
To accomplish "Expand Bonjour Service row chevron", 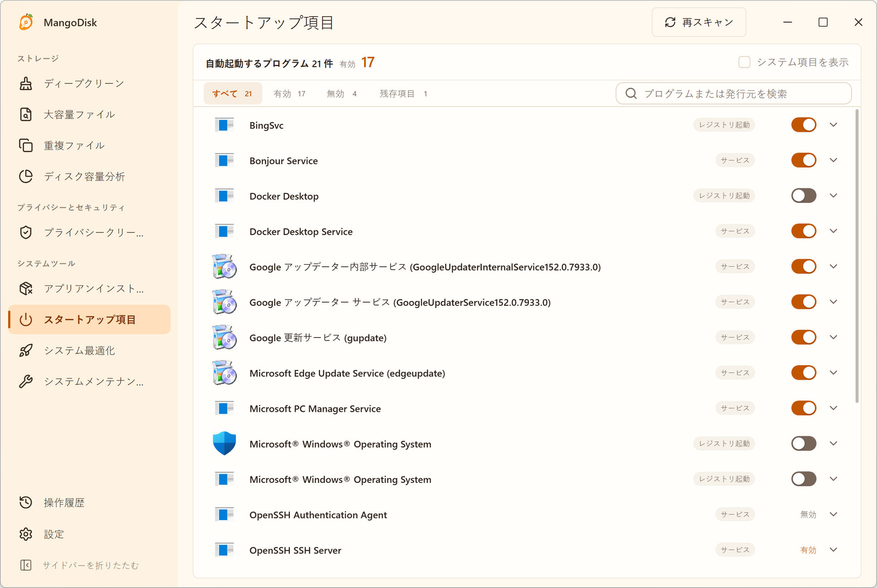I will tap(833, 160).
